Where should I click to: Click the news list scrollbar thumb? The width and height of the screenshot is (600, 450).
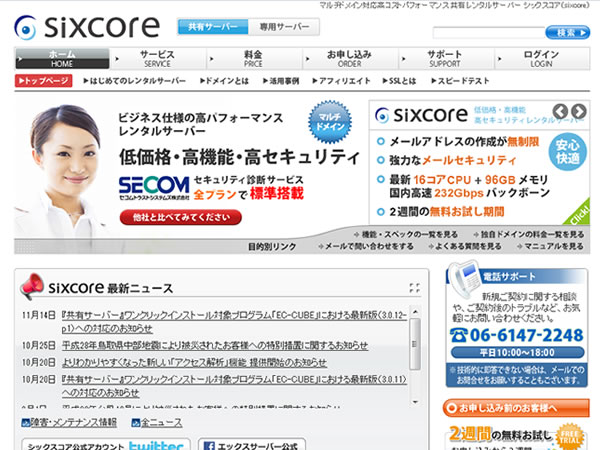click(415, 344)
